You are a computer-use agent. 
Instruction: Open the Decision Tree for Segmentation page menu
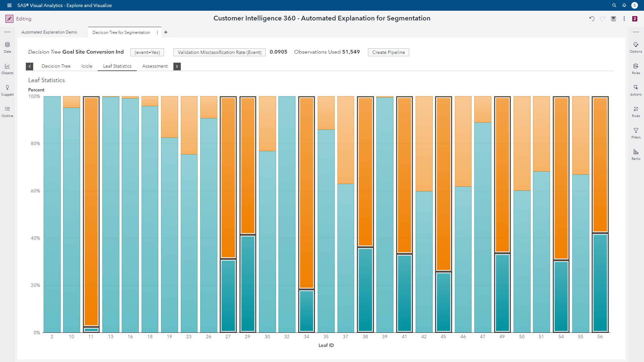point(157,33)
